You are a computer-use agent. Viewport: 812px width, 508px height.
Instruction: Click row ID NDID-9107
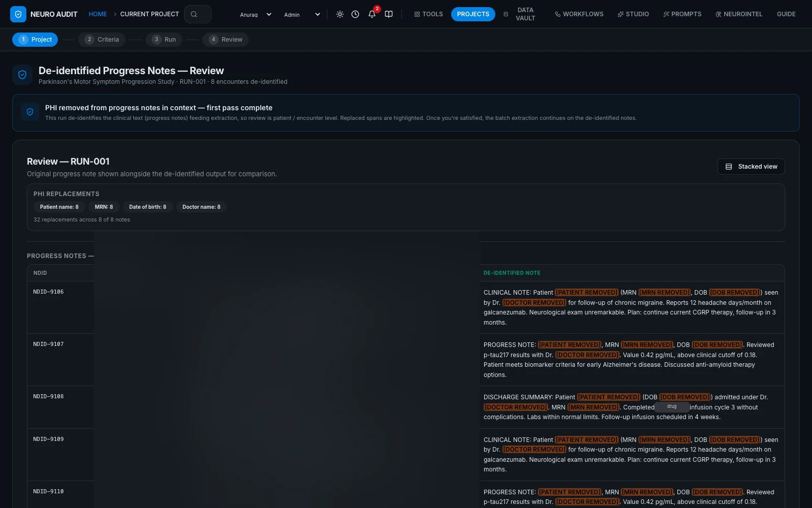click(49, 344)
